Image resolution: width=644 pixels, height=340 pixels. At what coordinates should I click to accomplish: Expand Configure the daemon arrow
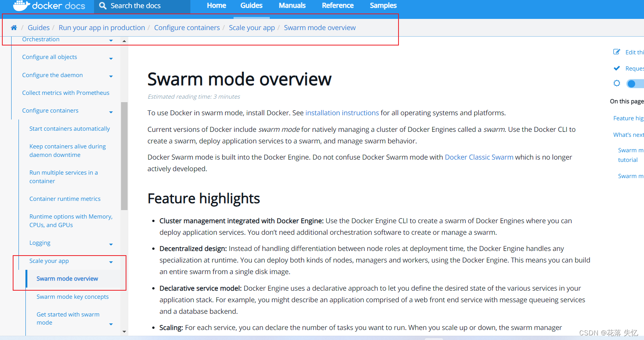[111, 76]
